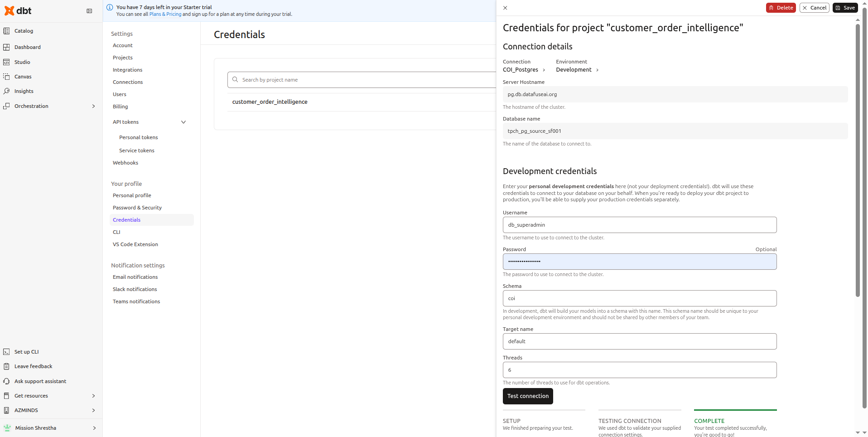Image resolution: width=868 pixels, height=437 pixels.
Task: Click into the Password field
Action: (640, 262)
